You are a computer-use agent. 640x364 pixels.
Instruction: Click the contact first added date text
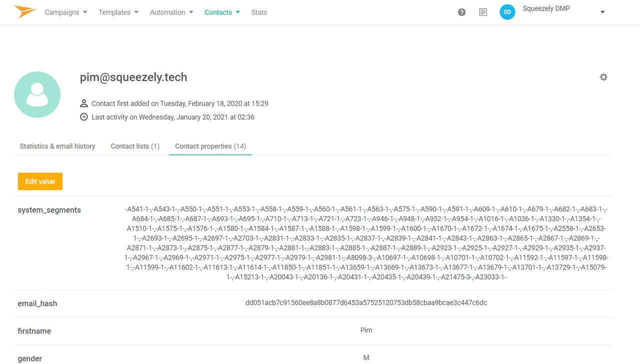pos(180,103)
